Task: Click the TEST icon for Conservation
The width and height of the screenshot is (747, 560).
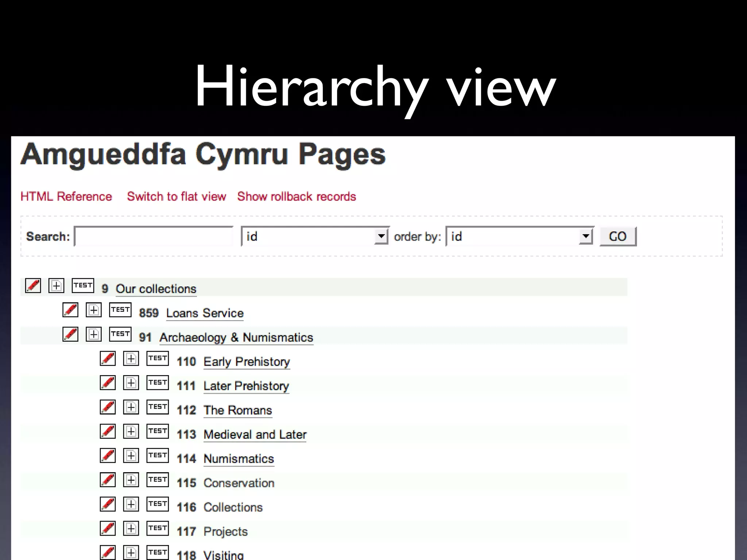Action: pos(158,480)
